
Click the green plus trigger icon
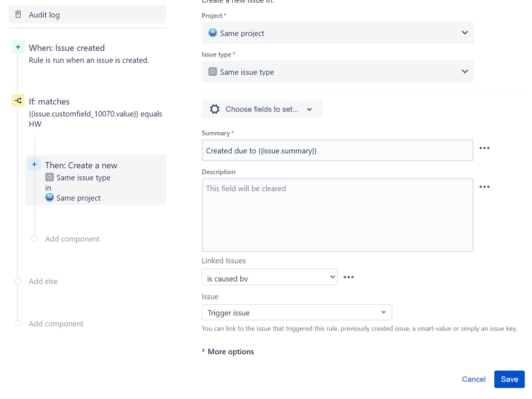click(18, 47)
